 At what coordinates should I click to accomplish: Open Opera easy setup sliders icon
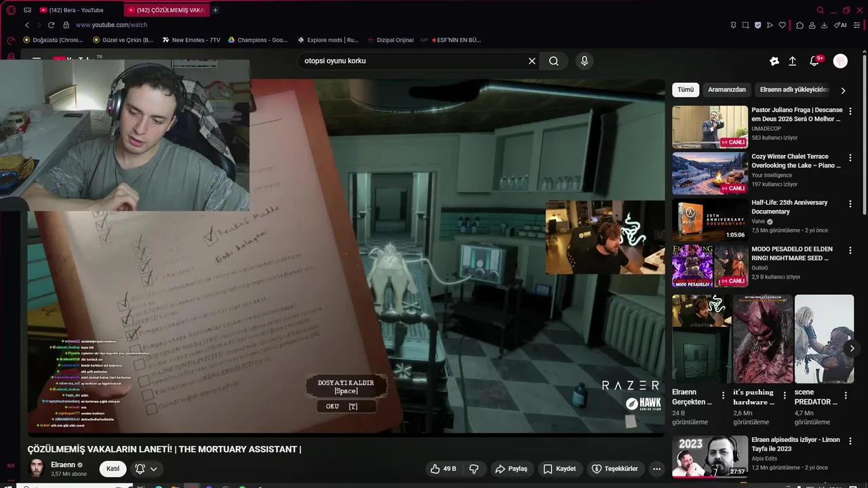(857, 25)
